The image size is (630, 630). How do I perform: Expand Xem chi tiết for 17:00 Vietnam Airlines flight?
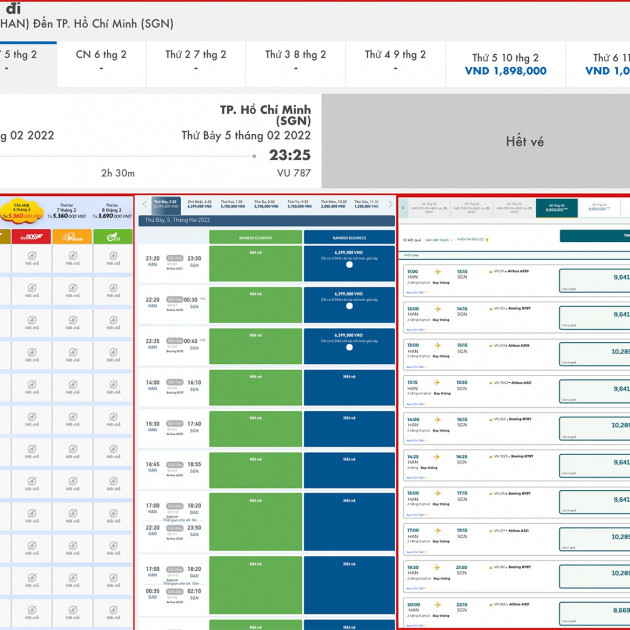(x=416, y=552)
